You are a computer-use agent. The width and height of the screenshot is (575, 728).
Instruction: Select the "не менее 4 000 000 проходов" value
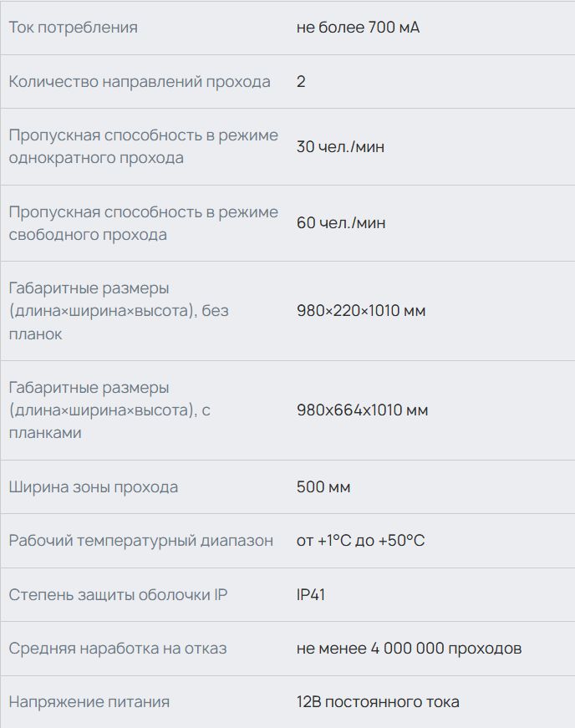409,649
